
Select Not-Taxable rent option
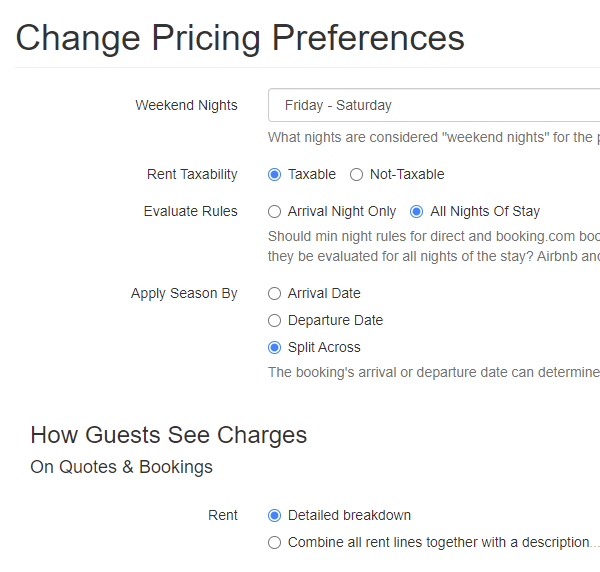356,174
